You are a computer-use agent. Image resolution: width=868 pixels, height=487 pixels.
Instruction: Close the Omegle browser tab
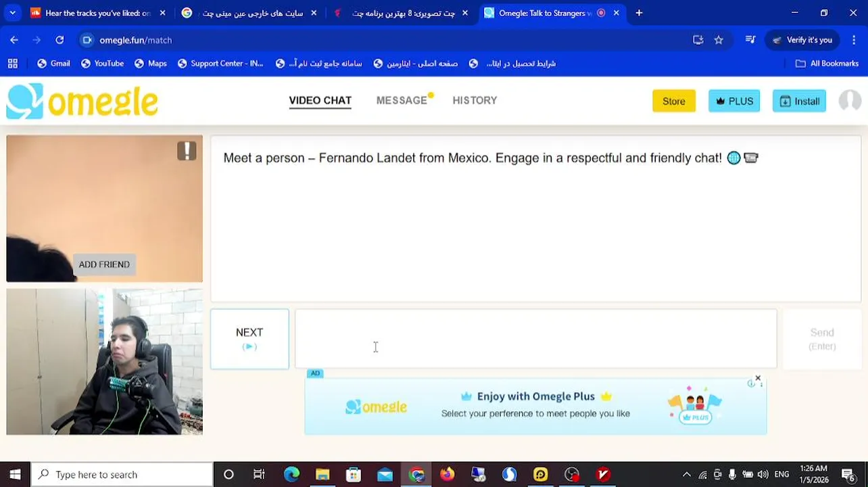pyautogui.click(x=616, y=13)
